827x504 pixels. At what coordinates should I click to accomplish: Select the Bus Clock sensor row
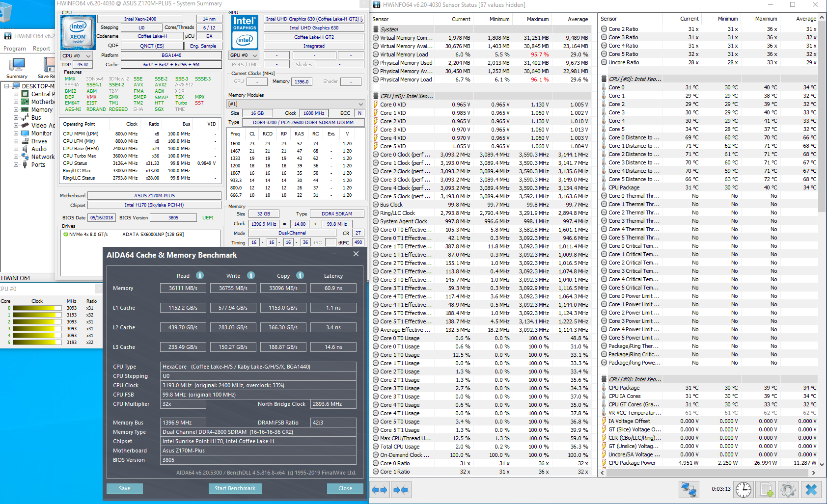(480, 205)
